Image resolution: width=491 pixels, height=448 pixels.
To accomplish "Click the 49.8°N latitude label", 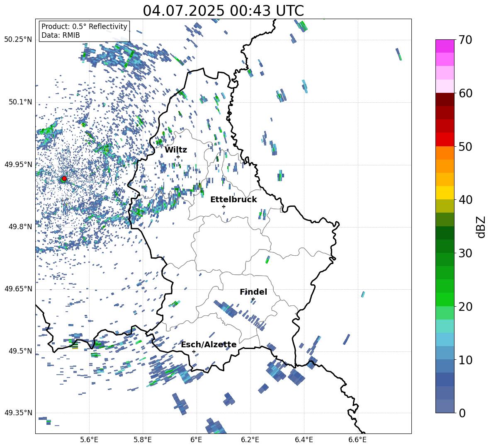I will click(20, 227).
